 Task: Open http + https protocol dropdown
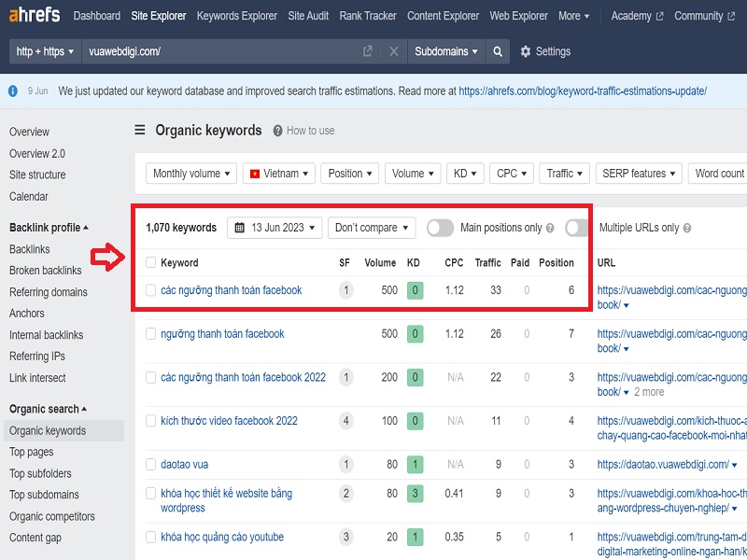(45, 51)
